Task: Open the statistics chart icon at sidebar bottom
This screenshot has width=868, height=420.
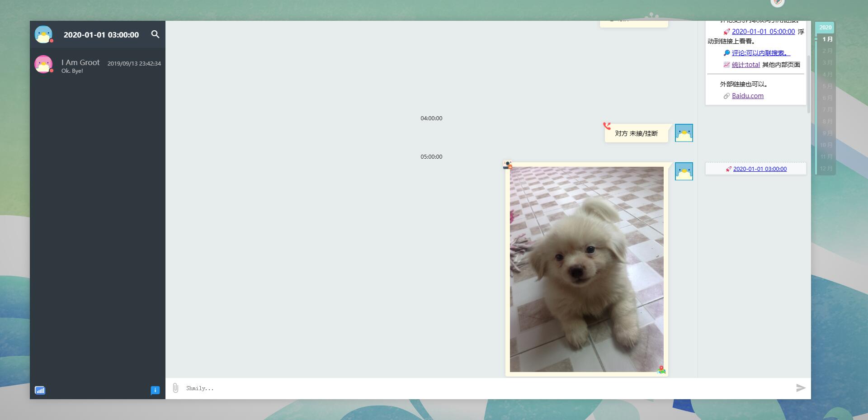Action: coord(40,390)
